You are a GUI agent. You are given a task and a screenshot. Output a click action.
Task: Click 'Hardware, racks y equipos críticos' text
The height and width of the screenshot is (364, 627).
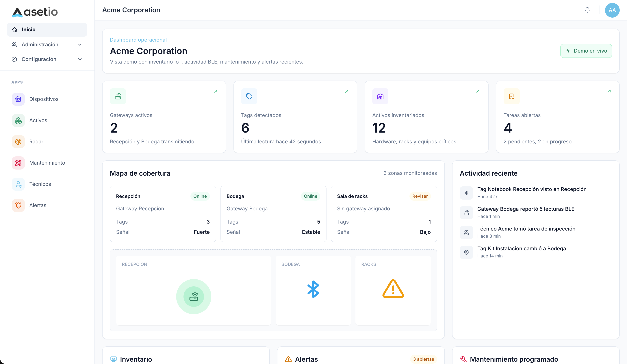pyautogui.click(x=414, y=142)
